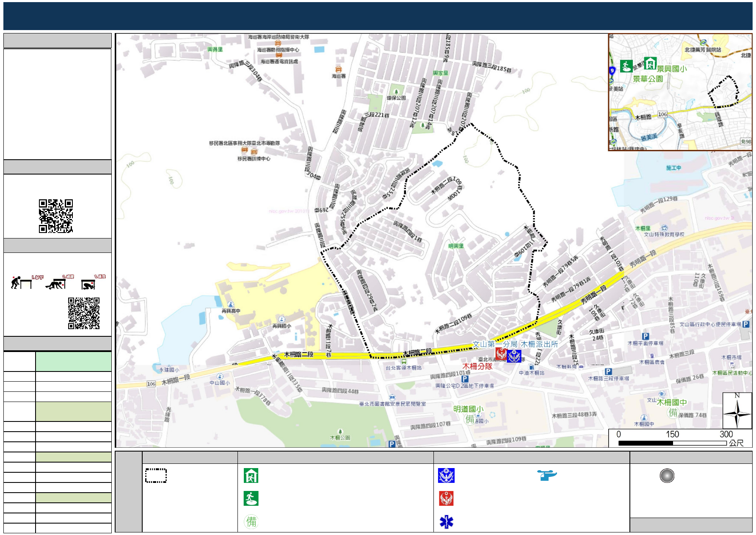
Task: Click the gray circle symbol in the legend
Action: coord(667,476)
